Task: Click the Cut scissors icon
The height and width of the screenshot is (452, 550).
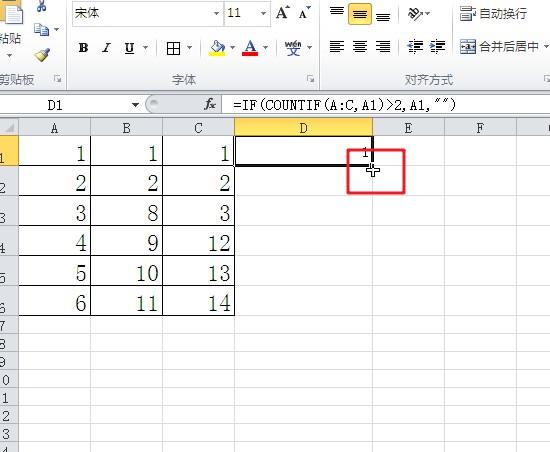Action: (x=41, y=6)
